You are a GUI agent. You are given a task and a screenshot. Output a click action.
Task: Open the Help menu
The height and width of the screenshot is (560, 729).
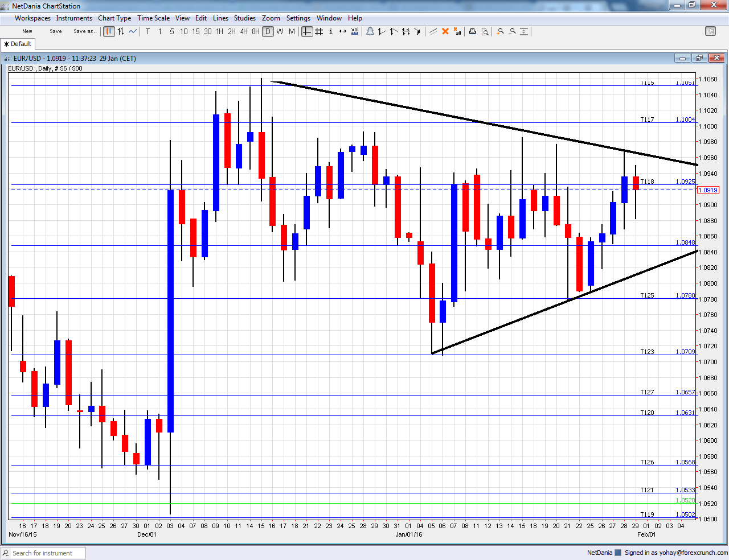pos(355,18)
